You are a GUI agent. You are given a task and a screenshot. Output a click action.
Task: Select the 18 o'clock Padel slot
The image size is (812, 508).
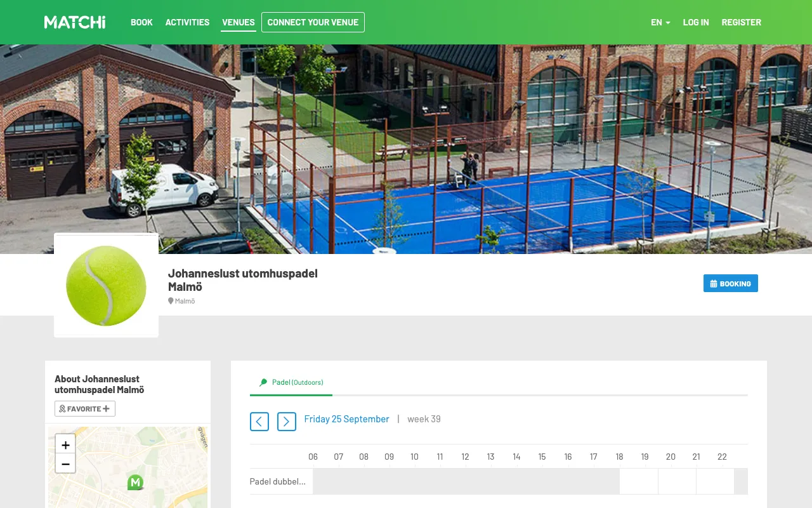point(639,481)
